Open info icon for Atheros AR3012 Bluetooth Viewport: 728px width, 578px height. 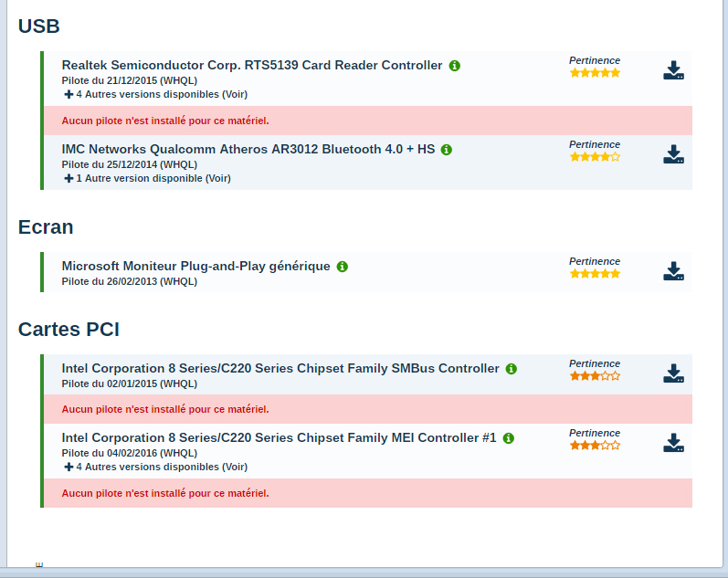447,150
